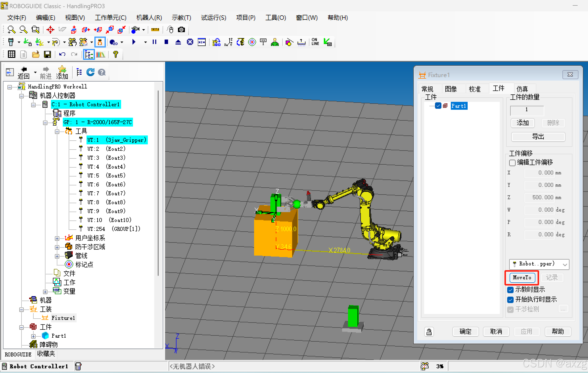Click the zoom in magnifier icon
The image size is (588, 373).
(11, 30)
